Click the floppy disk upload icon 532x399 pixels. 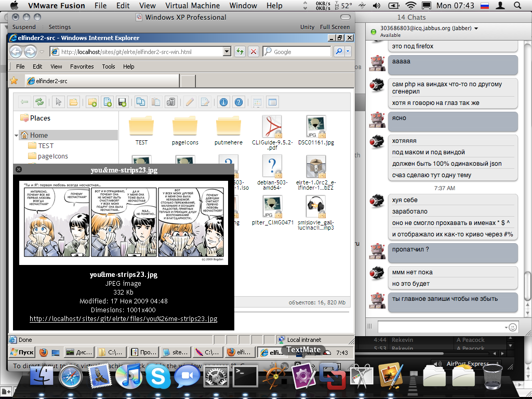(x=122, y=102)
